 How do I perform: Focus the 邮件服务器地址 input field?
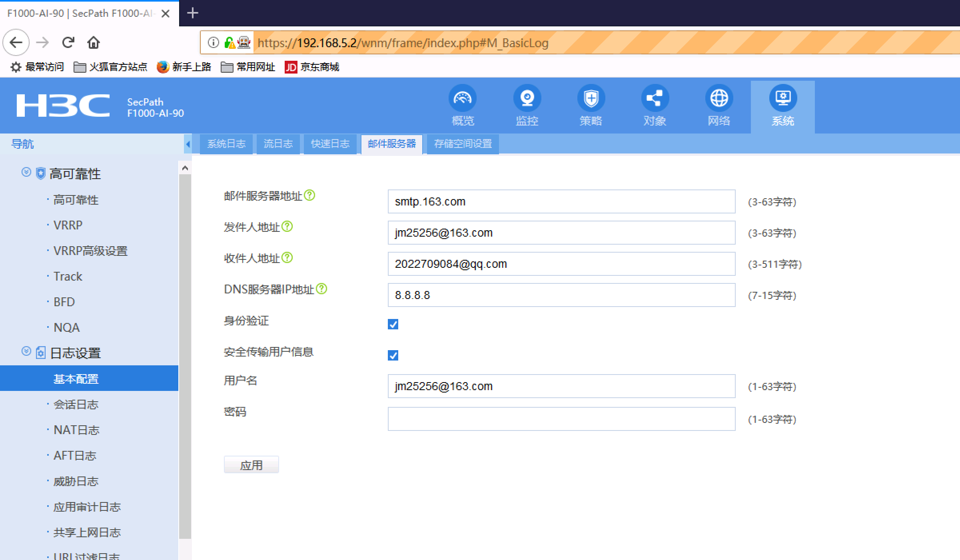click(561, 201)
